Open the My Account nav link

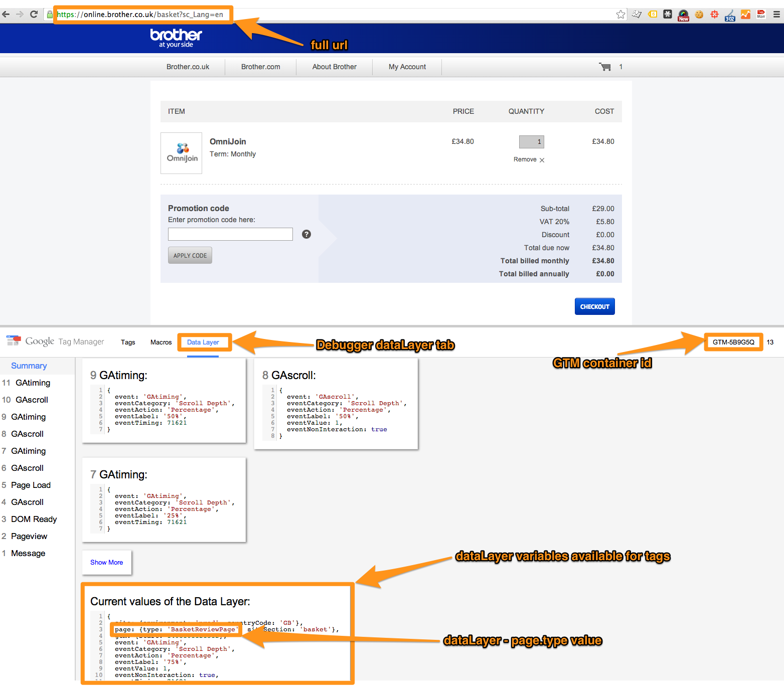click(x=407, y=67)
